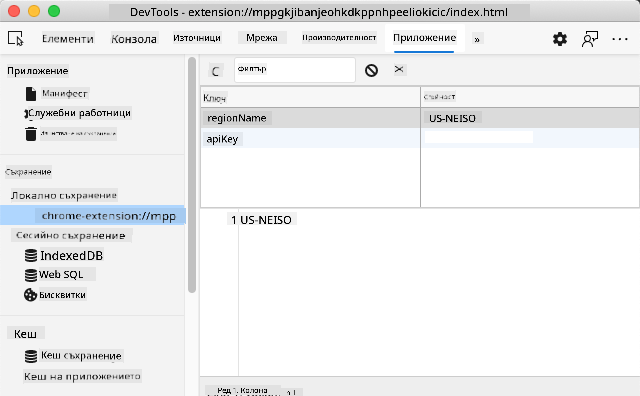
Task: Open DevTools settings gear
Action: pos(560,39)
